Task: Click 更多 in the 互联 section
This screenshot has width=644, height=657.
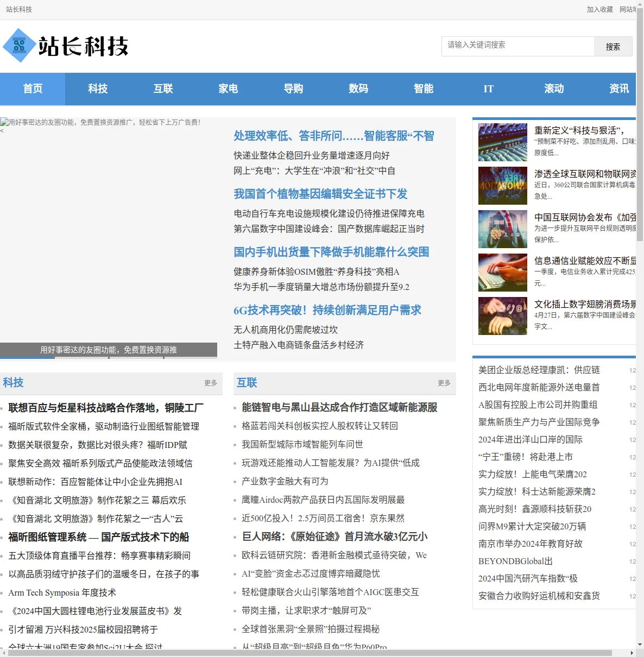Action: [444, 383]
